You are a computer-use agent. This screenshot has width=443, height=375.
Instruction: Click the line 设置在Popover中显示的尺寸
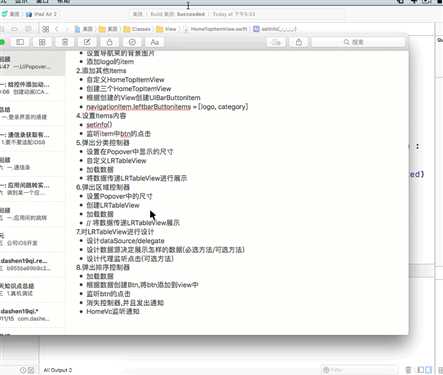click(x=130, y=152)
